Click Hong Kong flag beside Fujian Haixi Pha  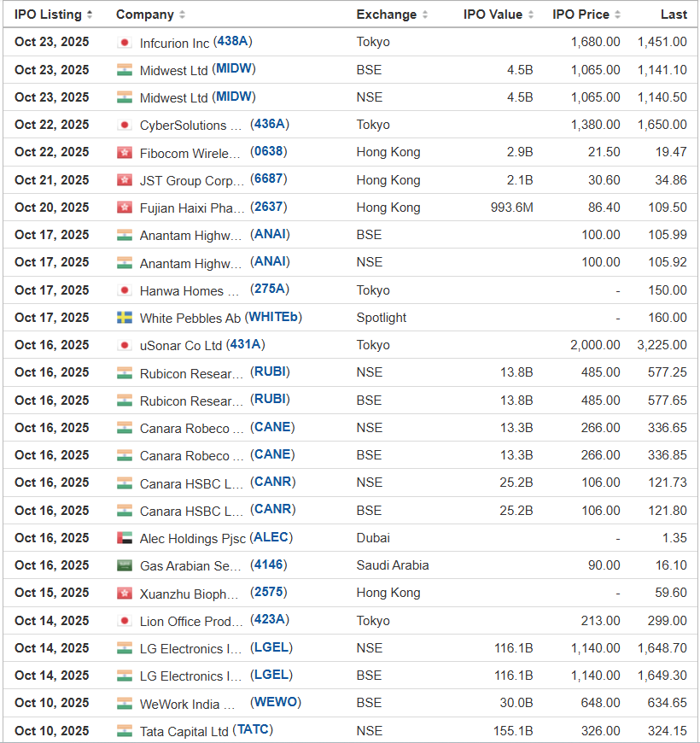click(x=125, y=208)
